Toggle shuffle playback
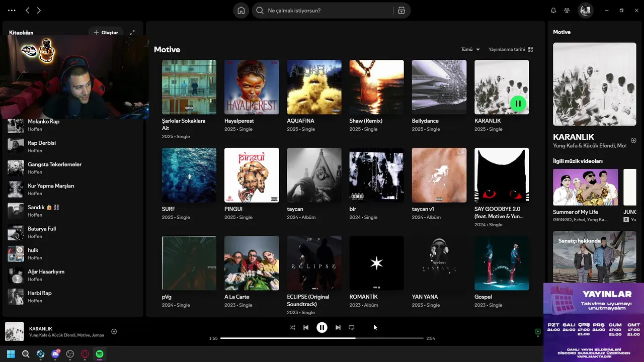The height and width of the screenshot is (362, 644). pyautogui.click(x=292, y=327)
